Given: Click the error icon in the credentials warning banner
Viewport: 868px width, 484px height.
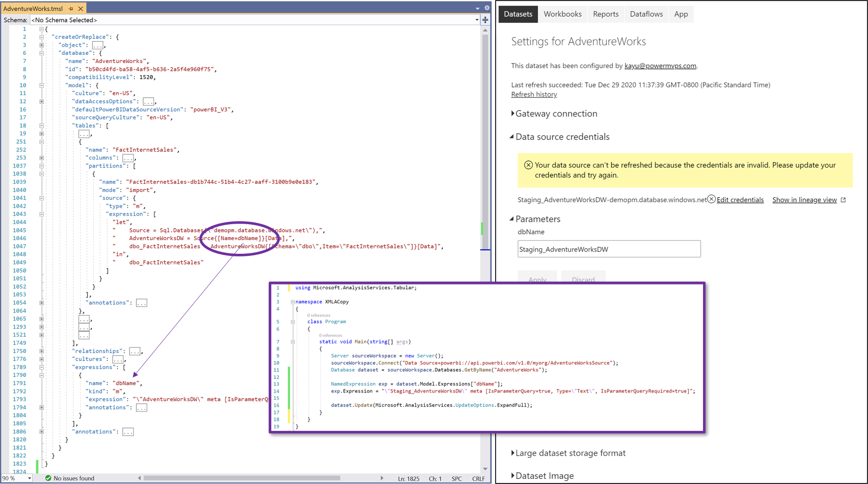Looking at the screenshot, I should pyautogui.click(x=529, y=165).
